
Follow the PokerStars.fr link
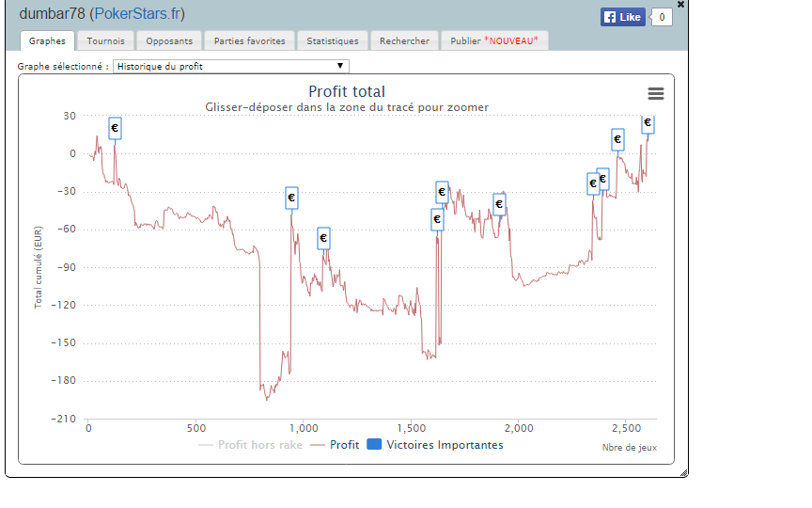pyautogui.click(x=137, y=13)
